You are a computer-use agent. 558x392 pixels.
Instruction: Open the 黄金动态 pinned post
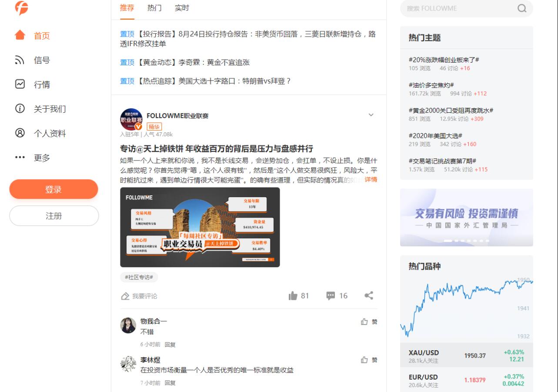coord(185,62)
